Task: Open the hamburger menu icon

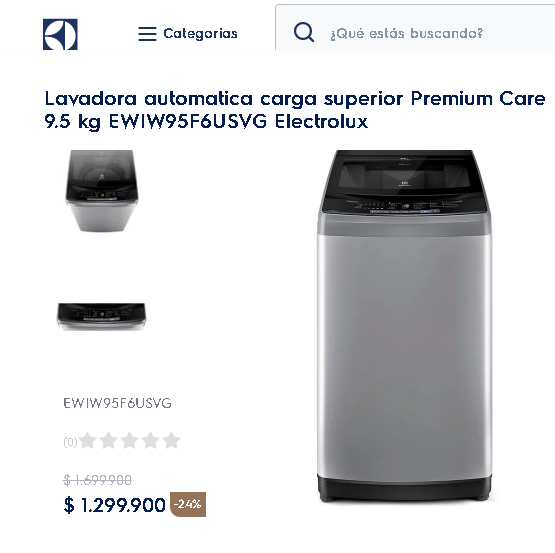Action: point(147,34)
